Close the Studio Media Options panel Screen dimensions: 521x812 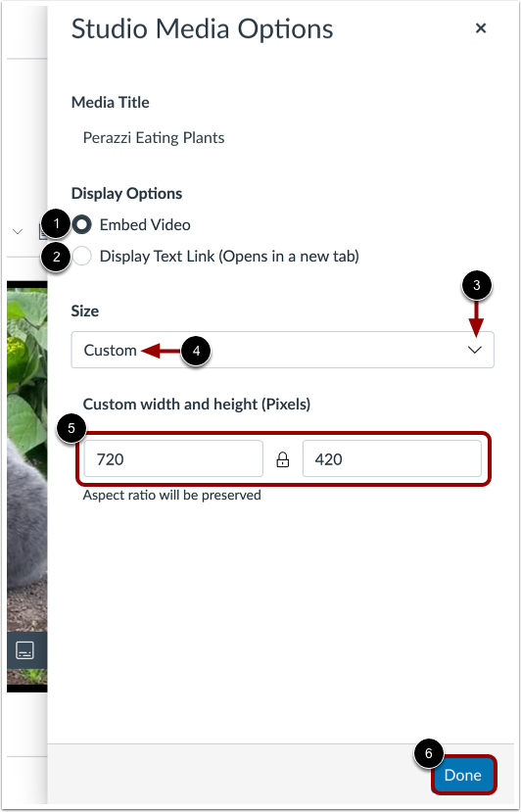pos(481,28)
